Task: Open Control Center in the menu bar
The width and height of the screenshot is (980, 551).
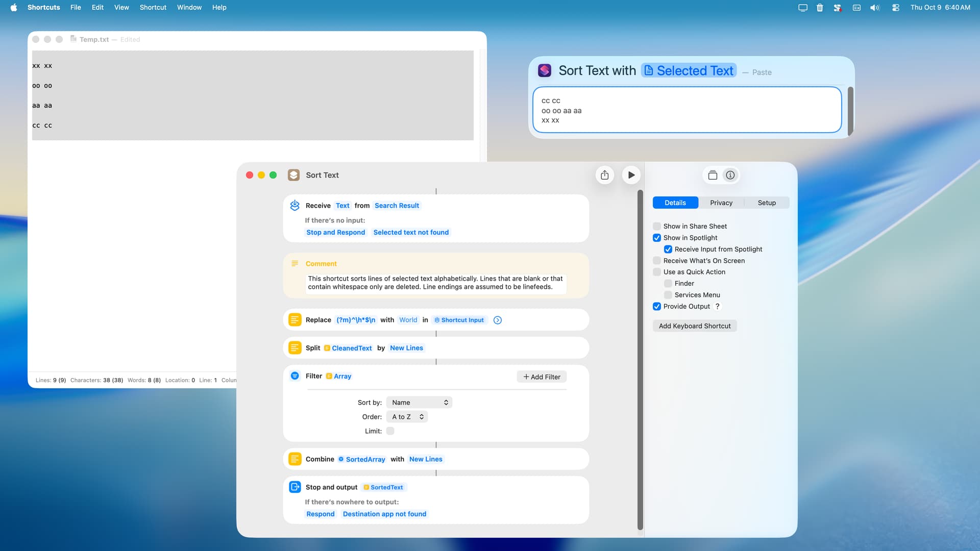Action: tap(895, 8)
